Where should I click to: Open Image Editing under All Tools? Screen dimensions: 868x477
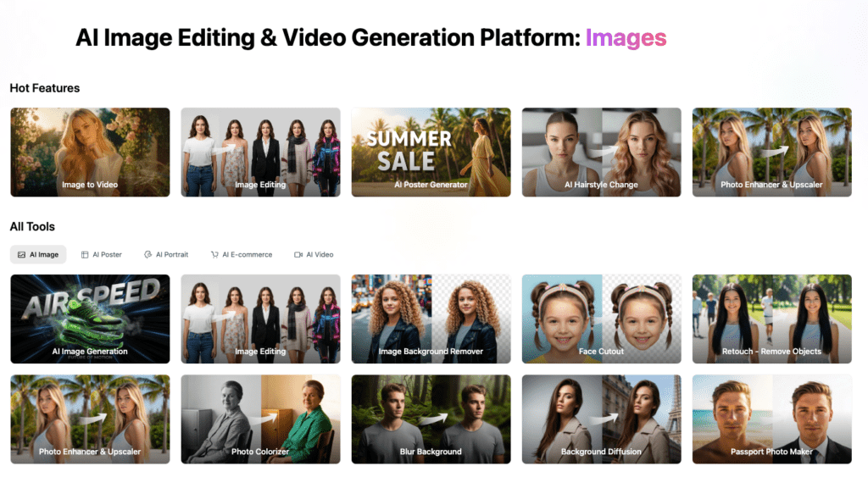coord(260,319)
